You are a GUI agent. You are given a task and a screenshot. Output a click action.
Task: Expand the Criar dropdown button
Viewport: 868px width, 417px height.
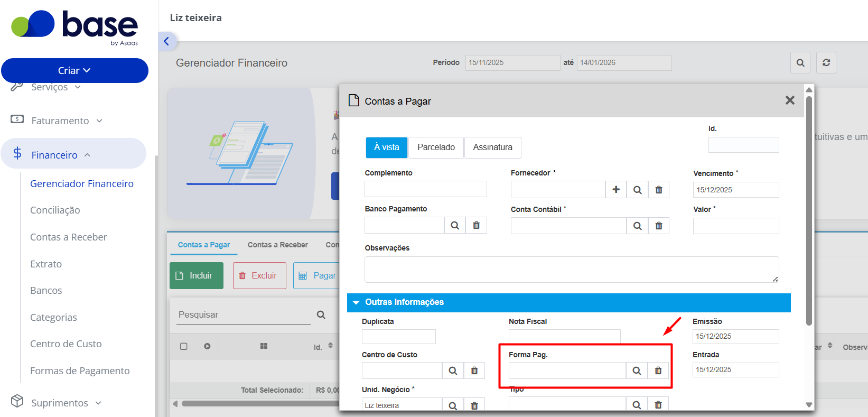[x=74, y=70]
